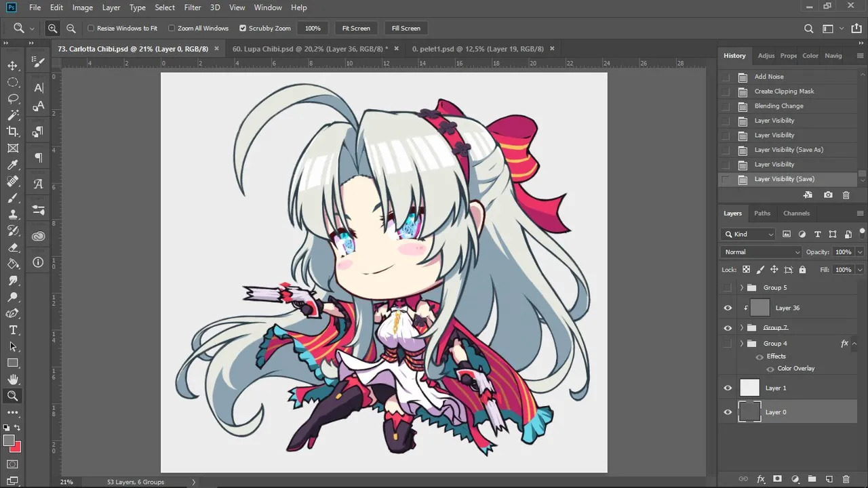Click the lock all icon
This screenshot has width=868, height=488.
pyautogui.click(x=802, y=270)
